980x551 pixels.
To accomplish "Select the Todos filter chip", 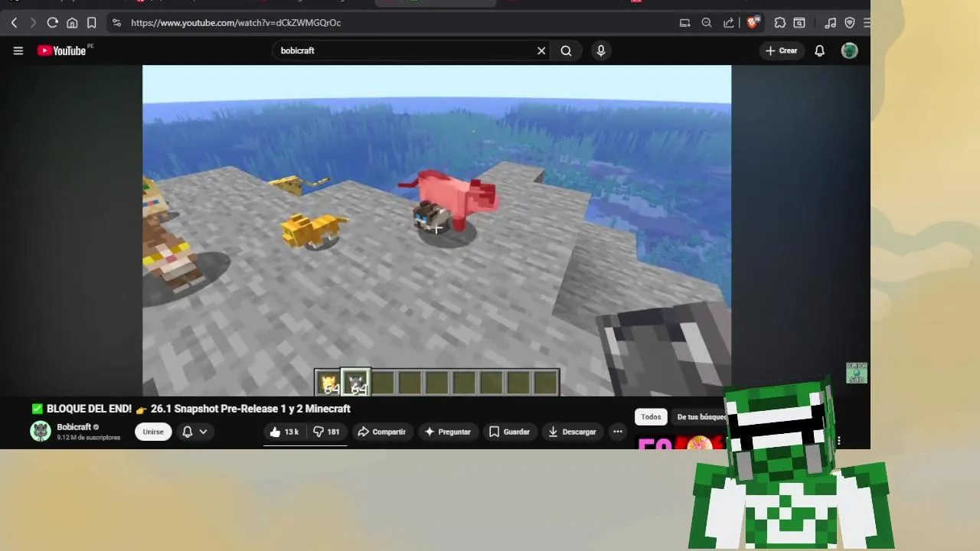I will (x=651, y=417).
